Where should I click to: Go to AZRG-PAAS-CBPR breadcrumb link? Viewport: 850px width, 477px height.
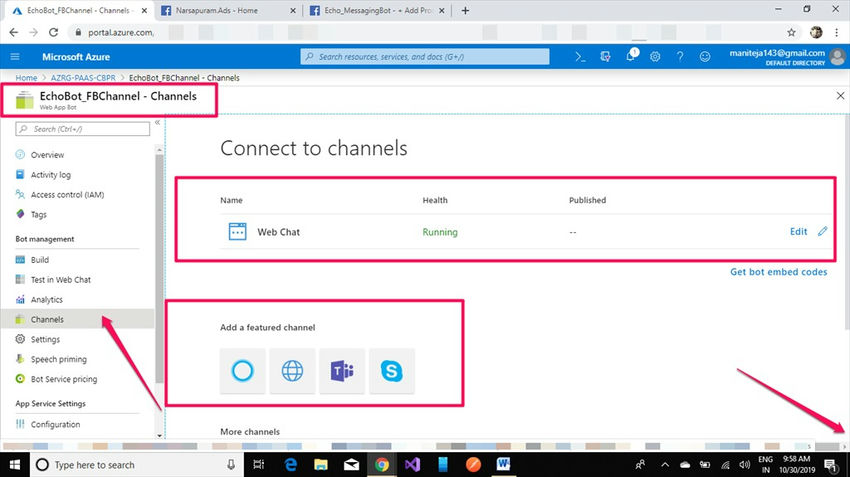coord(83,78)
